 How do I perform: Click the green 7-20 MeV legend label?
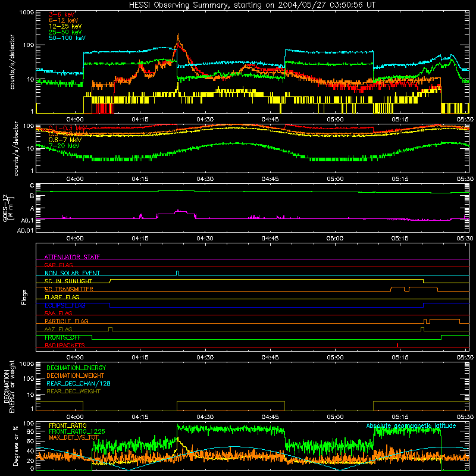click(x=64, y=146)
